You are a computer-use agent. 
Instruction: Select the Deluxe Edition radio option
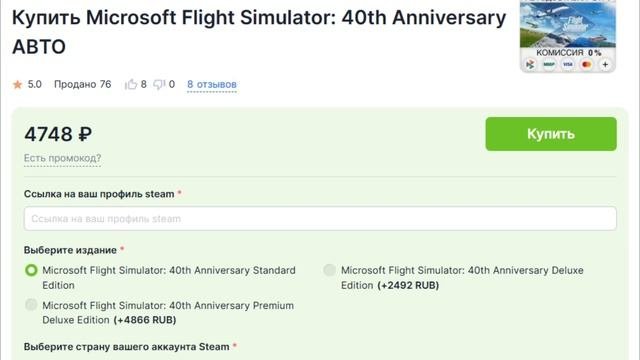click(329, 270)
